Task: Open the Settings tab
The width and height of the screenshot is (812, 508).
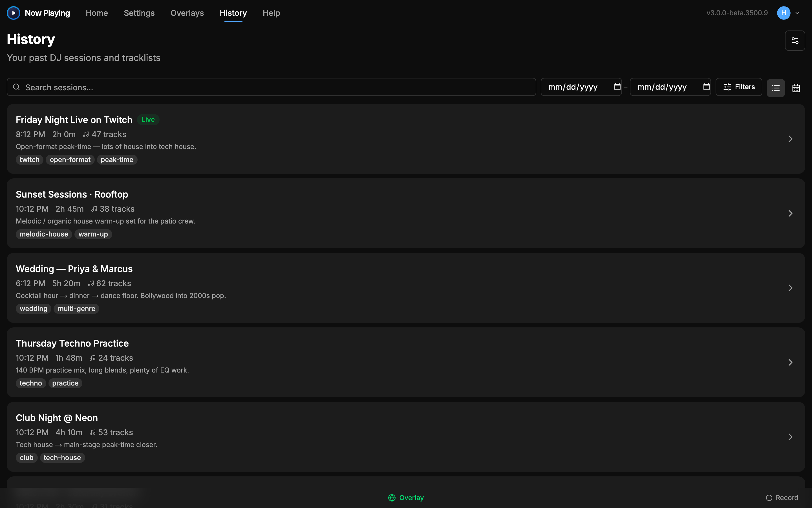Action: point(139,13)
